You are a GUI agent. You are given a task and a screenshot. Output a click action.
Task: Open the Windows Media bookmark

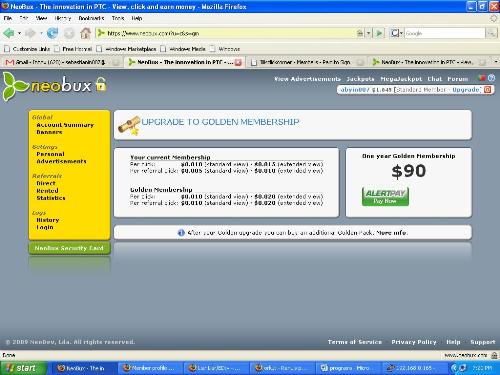tap(183, 49)
